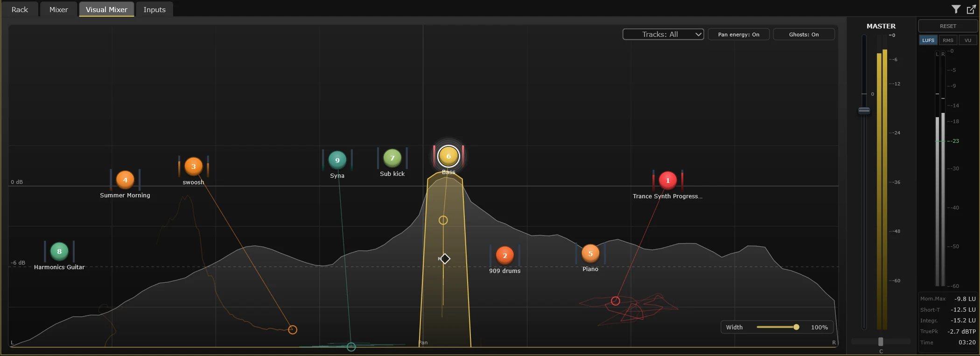The height and width of the screenshot is (356, 980).
Task: Click the filter funnel icon
Action: pyautogui.click(x=956, y=9)
